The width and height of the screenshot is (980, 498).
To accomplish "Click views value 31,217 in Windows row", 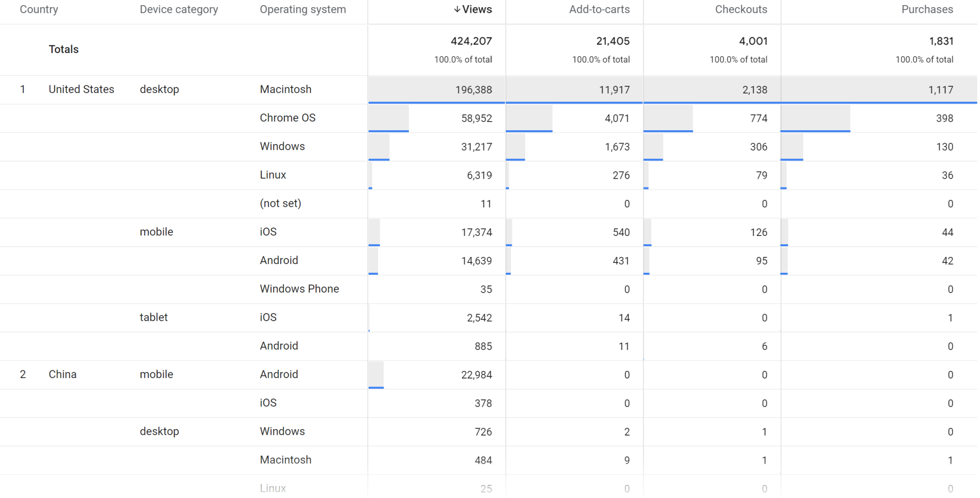I will [477, 147].
